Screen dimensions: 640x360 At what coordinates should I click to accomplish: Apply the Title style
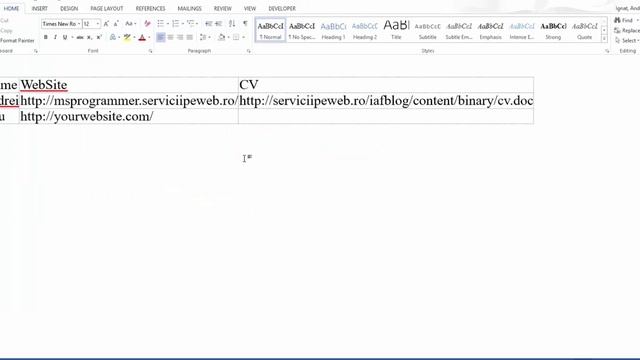(396, 30)
